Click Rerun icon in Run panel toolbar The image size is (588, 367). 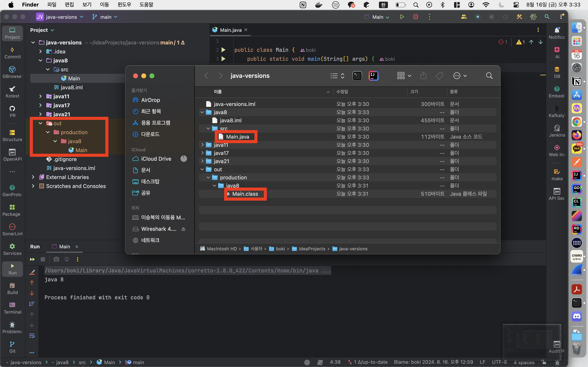(x=32, y=259)
